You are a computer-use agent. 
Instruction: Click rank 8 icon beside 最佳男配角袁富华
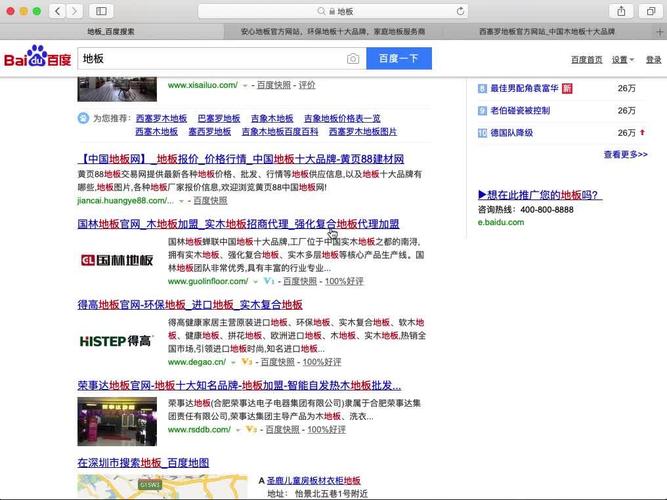click(x=482, y=89)
